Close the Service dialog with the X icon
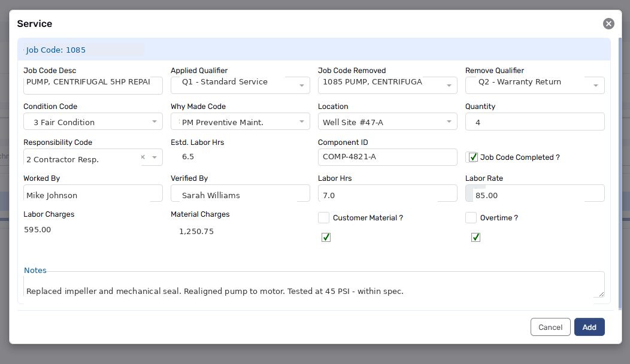 (608, 23)
